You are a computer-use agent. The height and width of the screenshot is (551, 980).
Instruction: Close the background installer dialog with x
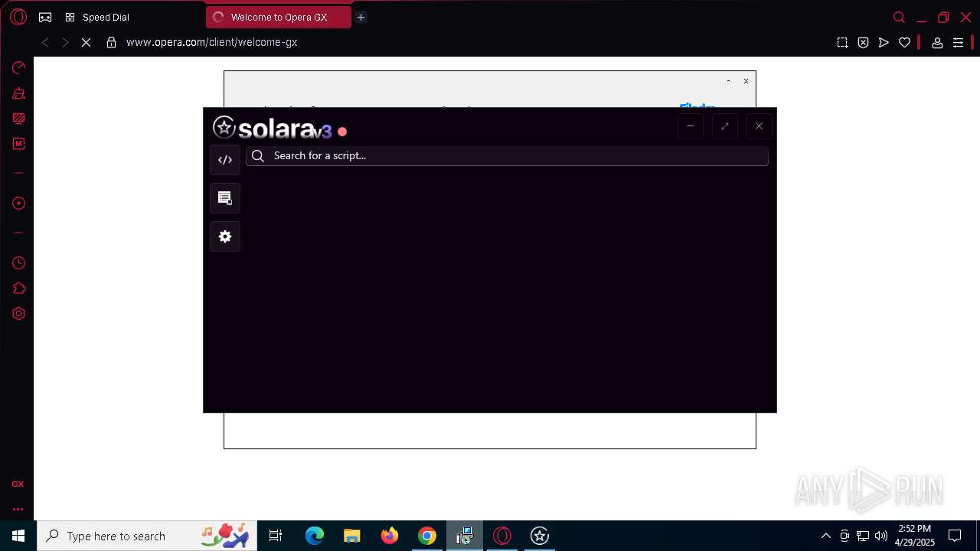(x=746, y=80)
